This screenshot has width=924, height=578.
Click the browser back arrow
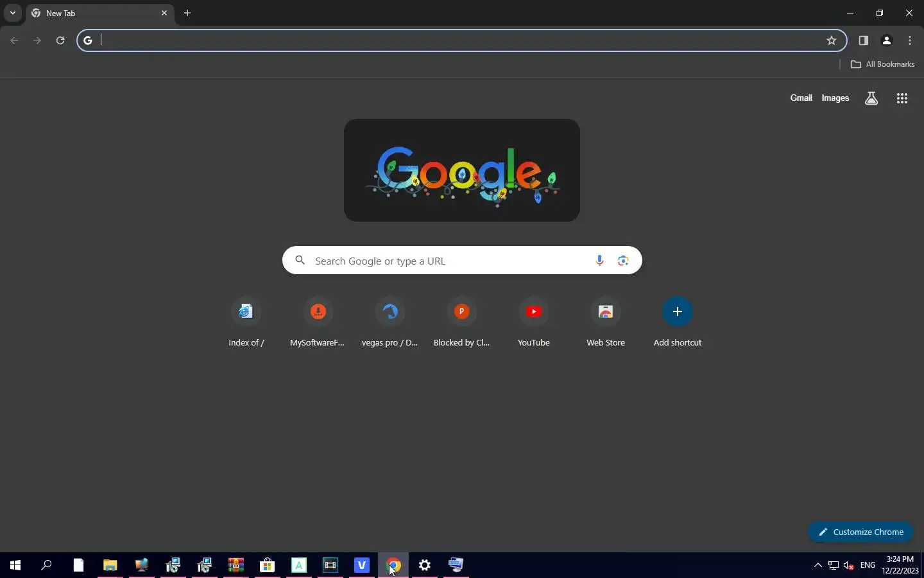pyautogui.click(x=14, y=40)
